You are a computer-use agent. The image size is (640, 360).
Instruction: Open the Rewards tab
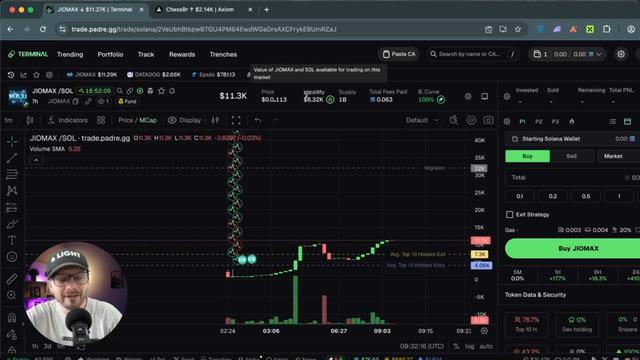coord(182,54)
